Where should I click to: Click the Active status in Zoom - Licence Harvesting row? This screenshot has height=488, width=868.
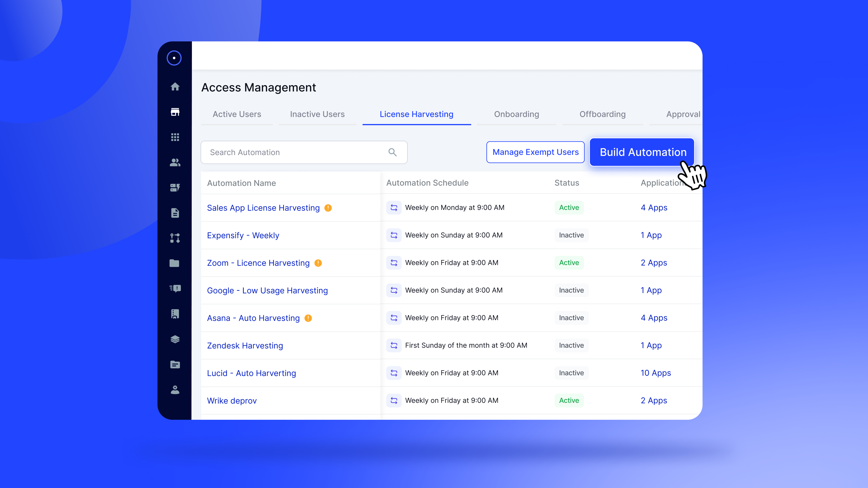click(x=569, y=263)
